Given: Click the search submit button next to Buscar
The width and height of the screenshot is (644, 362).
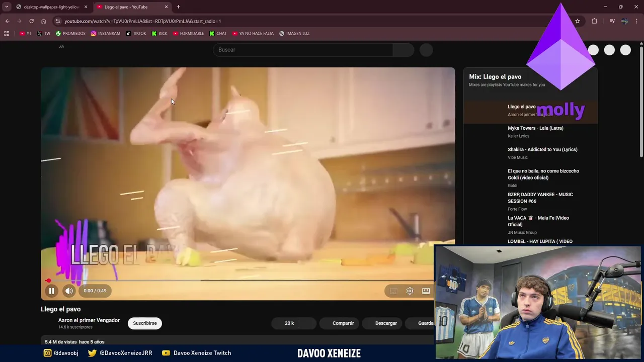Looking at the screenshot, I should (x=403, y=50).
